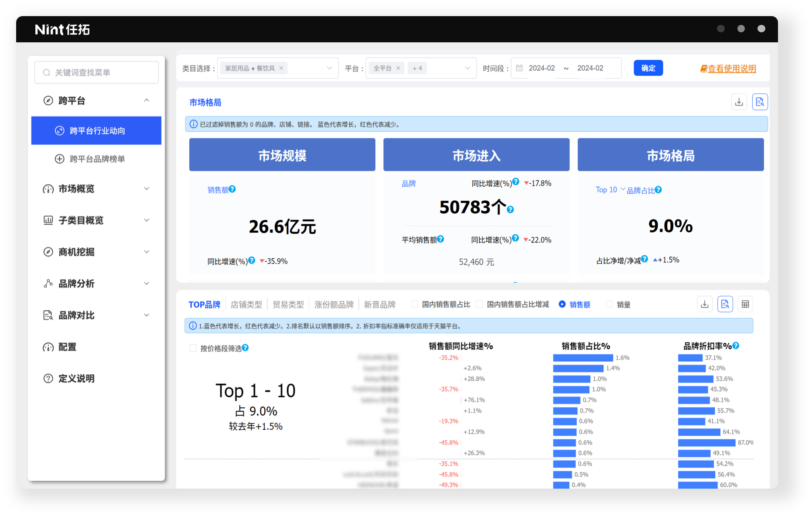Click the help icon beside 销售额同比增速(%) in 市场规模
This screenshot has height=517, width=812.
click(252, 260)
